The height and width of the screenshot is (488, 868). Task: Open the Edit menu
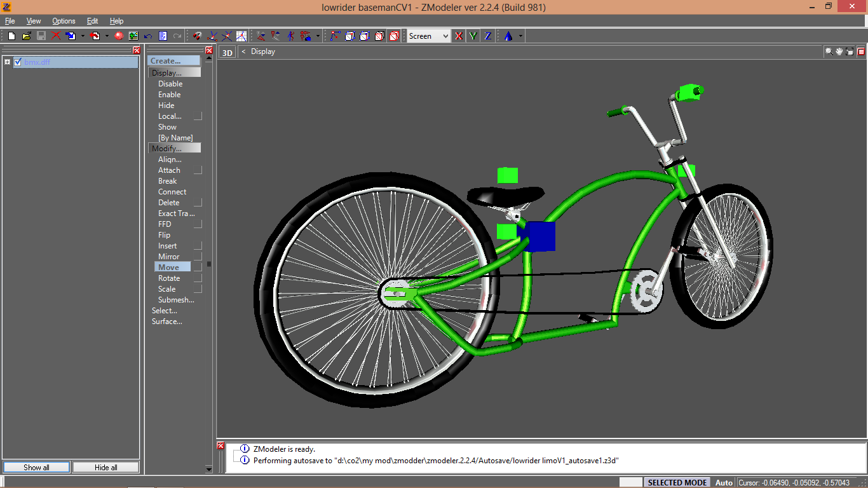coord(93,21)
